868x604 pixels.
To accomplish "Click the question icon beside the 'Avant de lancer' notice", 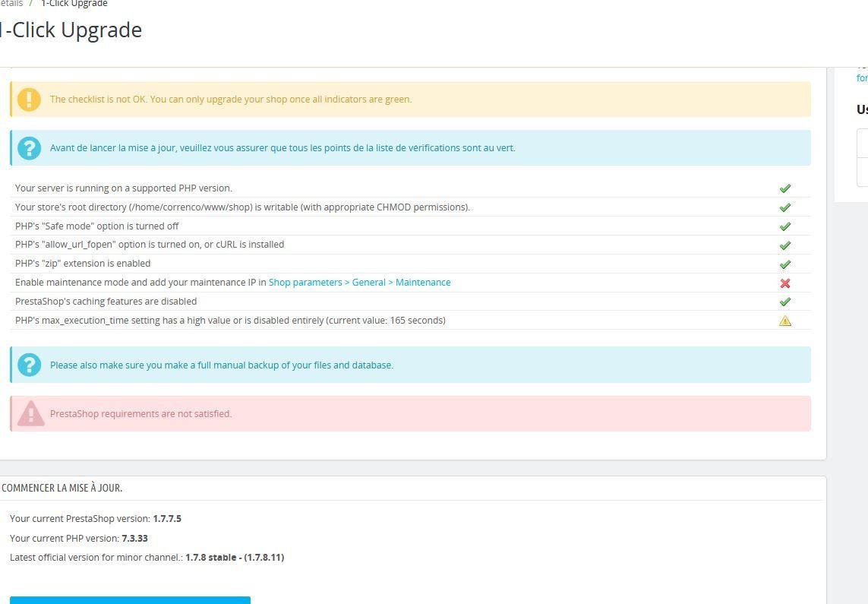I will coord(29,148).
